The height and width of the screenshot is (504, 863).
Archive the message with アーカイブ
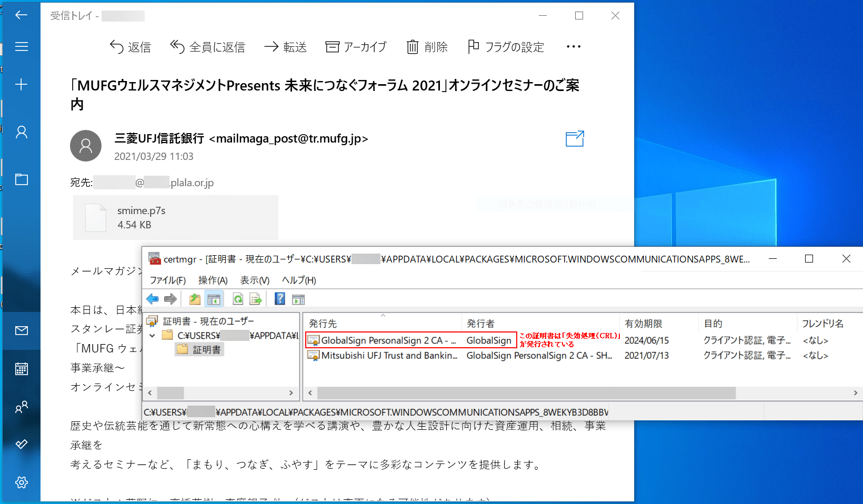pos(356,47)
